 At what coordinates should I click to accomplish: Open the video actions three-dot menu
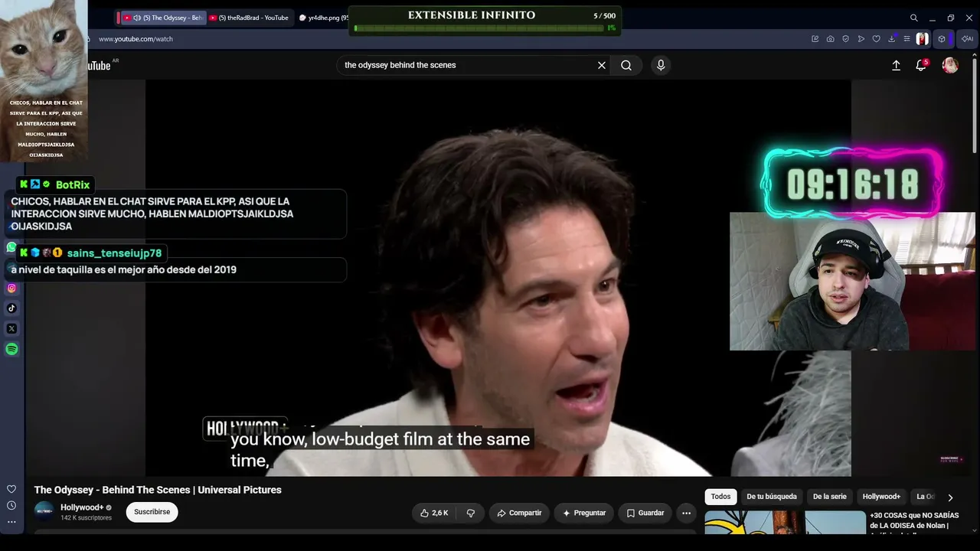click(686, 513)
